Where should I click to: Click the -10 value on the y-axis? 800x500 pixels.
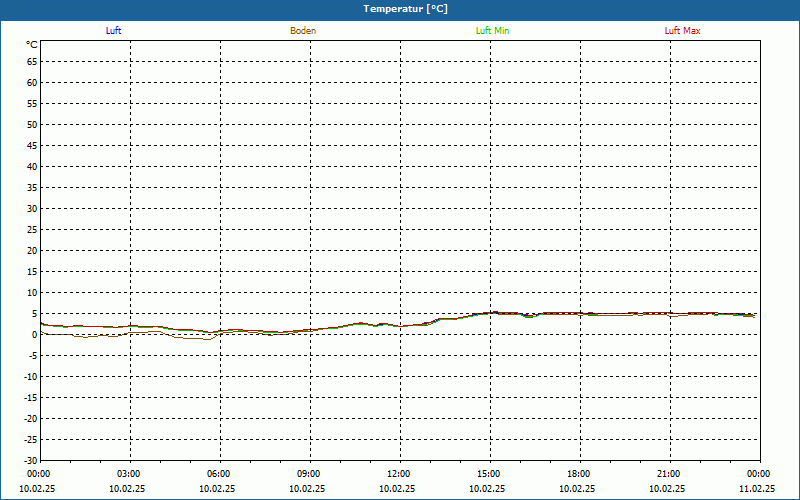31,377
